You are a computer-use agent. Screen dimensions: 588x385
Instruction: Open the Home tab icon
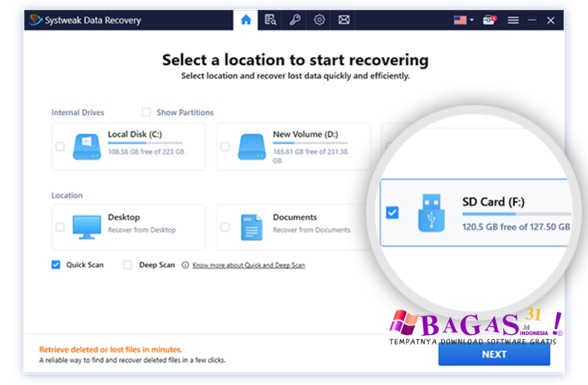click(x=246, y=20)
